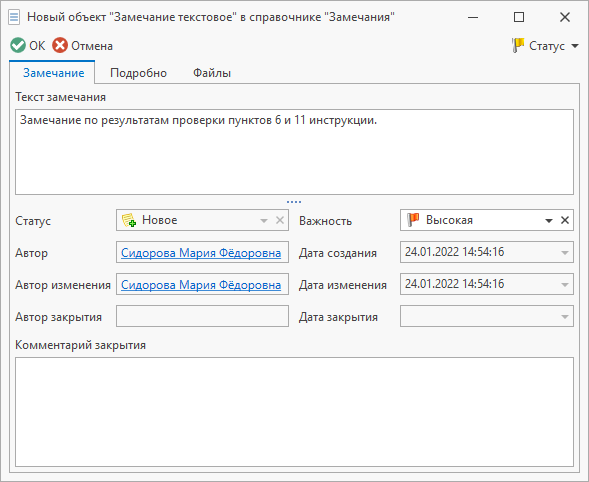
Task: Clear the Статус field with X
Action: tap(280, 220)
